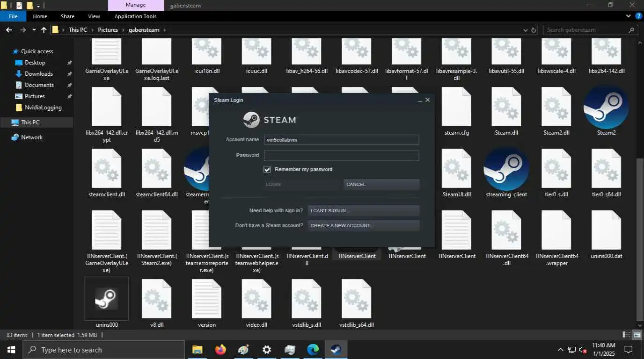Image resolution: width=644 pixels, height=359 pixels.
Task: Select the streaming_client Steam icon
Action: point(506,169)
